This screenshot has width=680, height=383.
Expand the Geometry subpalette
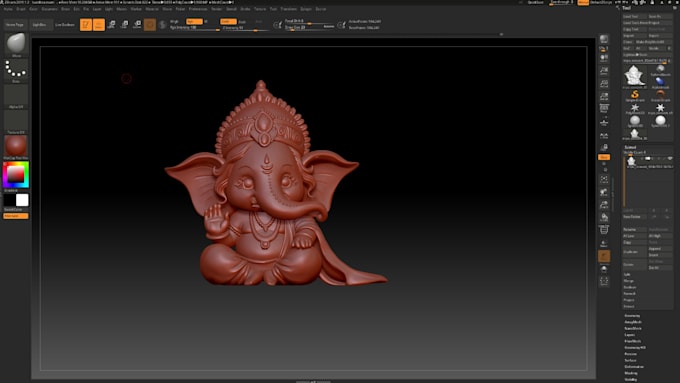pos(632,316)
